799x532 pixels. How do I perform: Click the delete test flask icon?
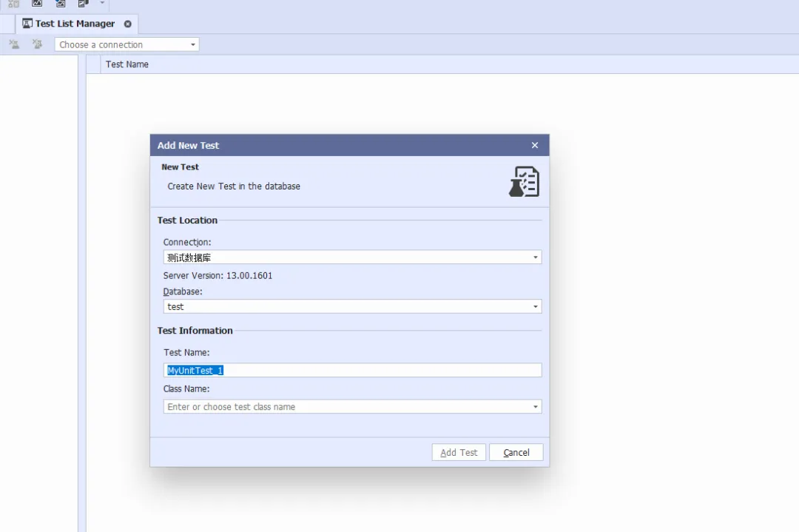point(14,44)
